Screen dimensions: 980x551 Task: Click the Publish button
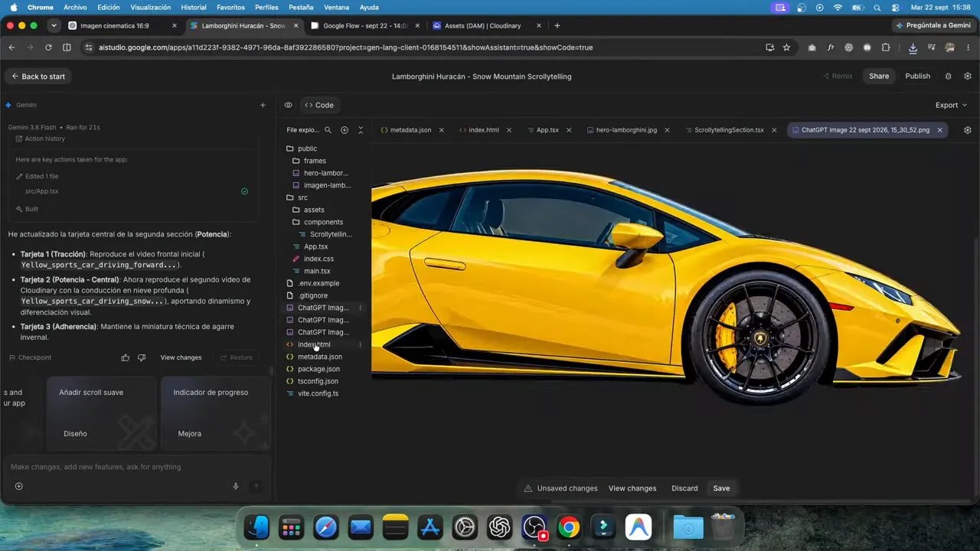(x=917, y=77)
